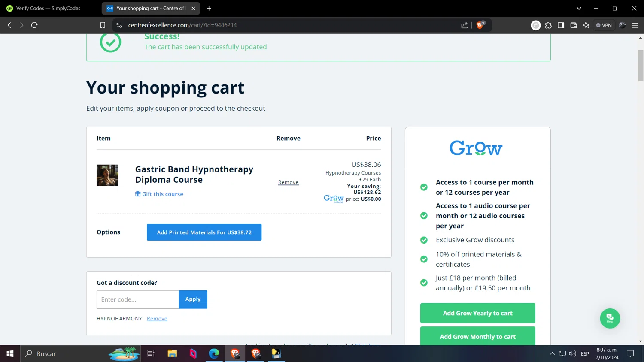Add Grow Yearly to cart
644x362 pixels.
click(x=477, y=313)
